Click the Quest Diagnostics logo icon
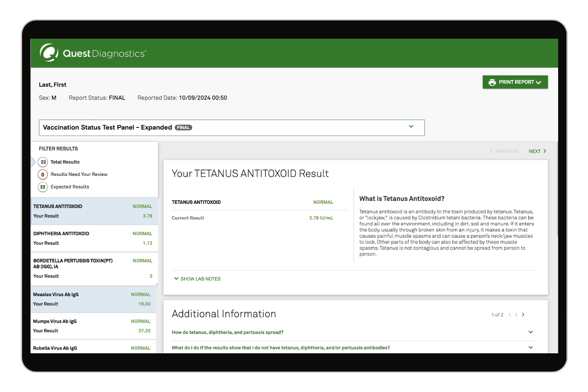 click(49, 52)
